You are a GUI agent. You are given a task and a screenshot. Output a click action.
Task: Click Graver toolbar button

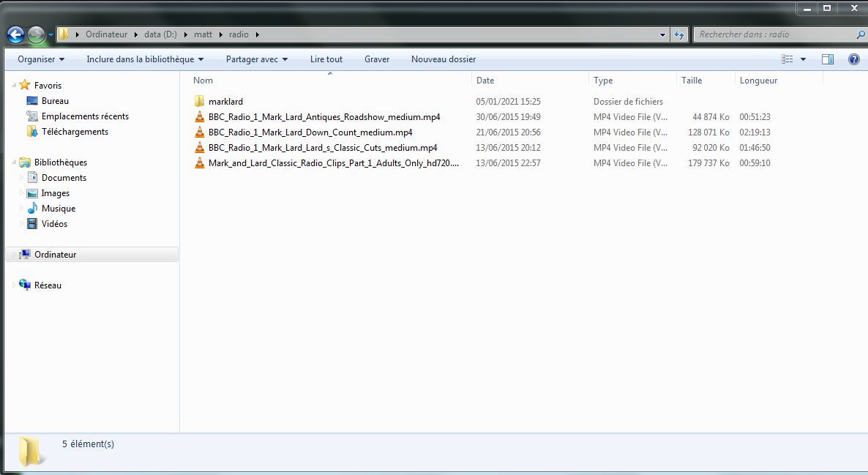377,59
